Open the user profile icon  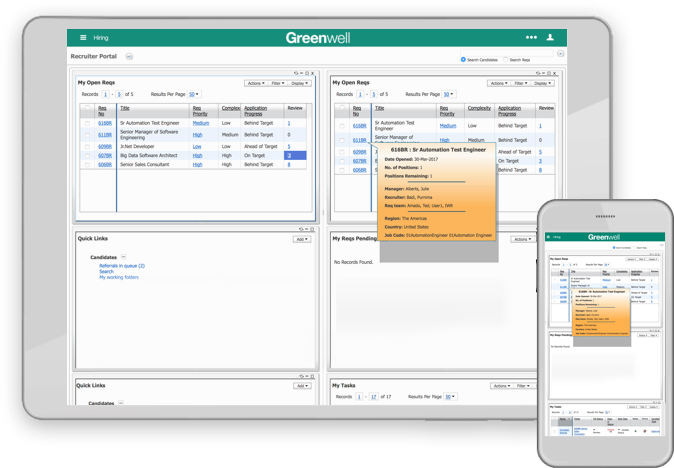tap(550, 37)
